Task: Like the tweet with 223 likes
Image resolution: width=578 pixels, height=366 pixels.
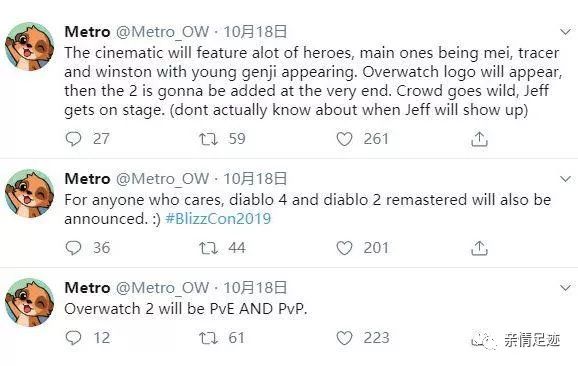Action: pyautogui.click(x=344, y=338)
